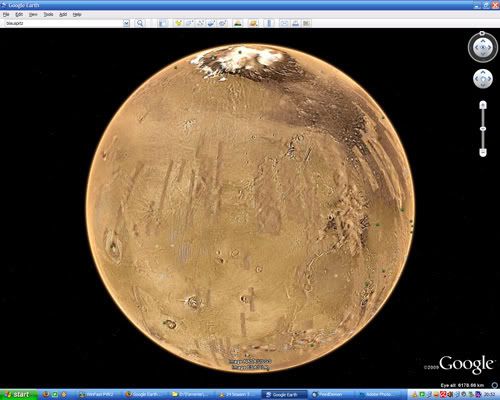Toggle the sunlight icon in toolbar

[237, 23]
